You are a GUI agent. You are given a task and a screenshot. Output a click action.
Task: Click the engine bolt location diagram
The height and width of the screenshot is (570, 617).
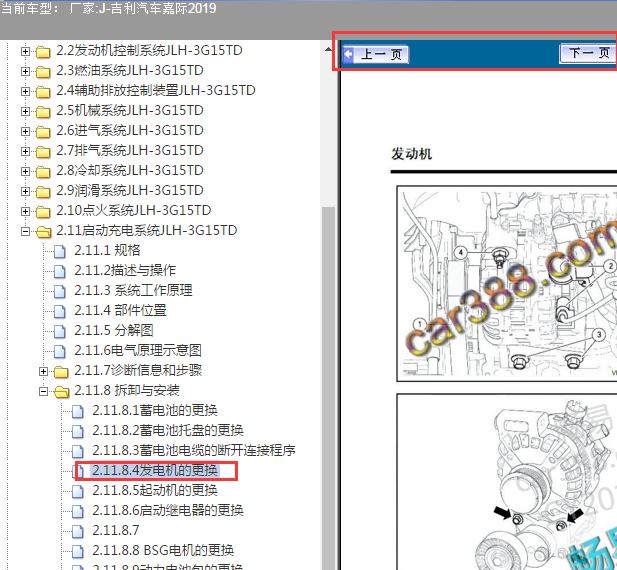(507, 284)
